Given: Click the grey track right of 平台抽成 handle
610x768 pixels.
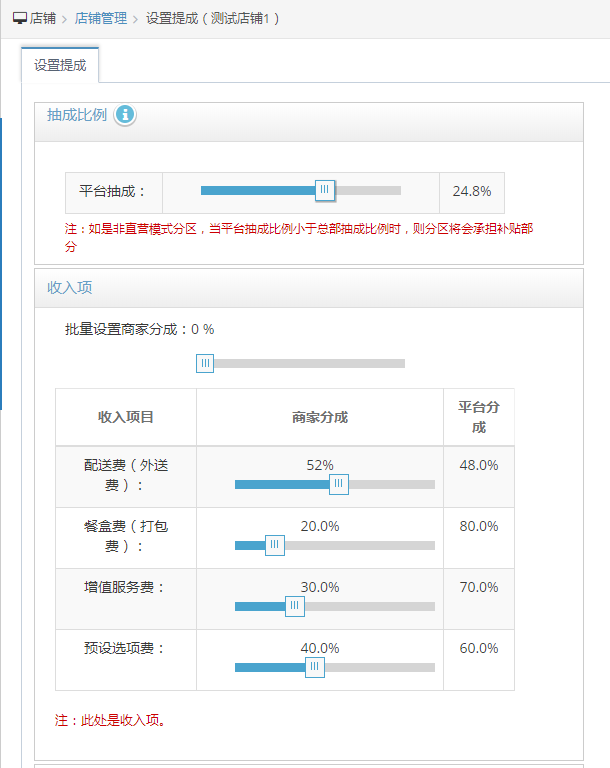Looking at the screenshot, I should pyautogui.click(x=368, y=191).
